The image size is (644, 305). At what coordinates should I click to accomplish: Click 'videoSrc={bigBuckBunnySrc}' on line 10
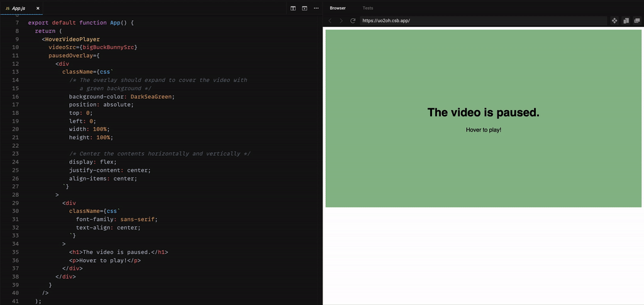93,47
